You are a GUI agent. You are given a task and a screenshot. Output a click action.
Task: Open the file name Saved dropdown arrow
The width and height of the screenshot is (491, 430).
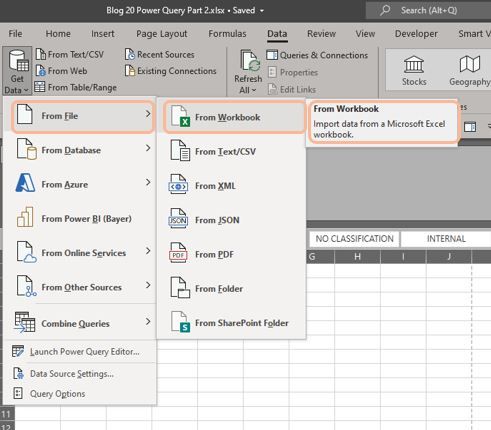262,11
